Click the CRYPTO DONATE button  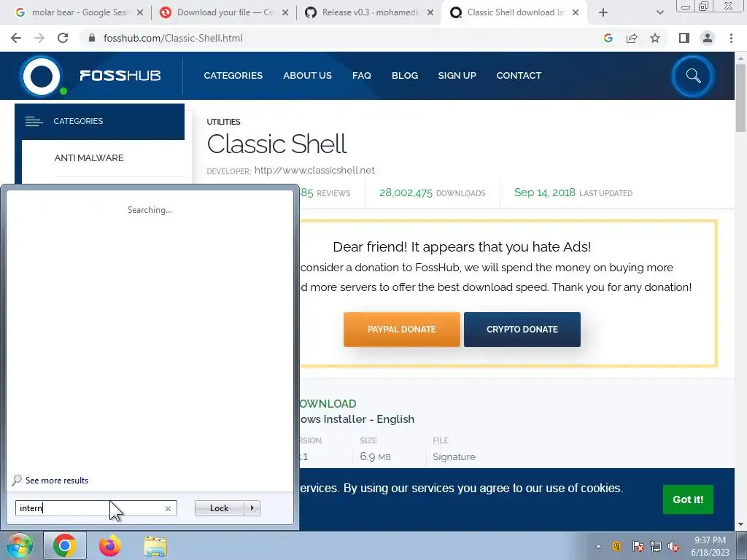click(x=522, y=330)
